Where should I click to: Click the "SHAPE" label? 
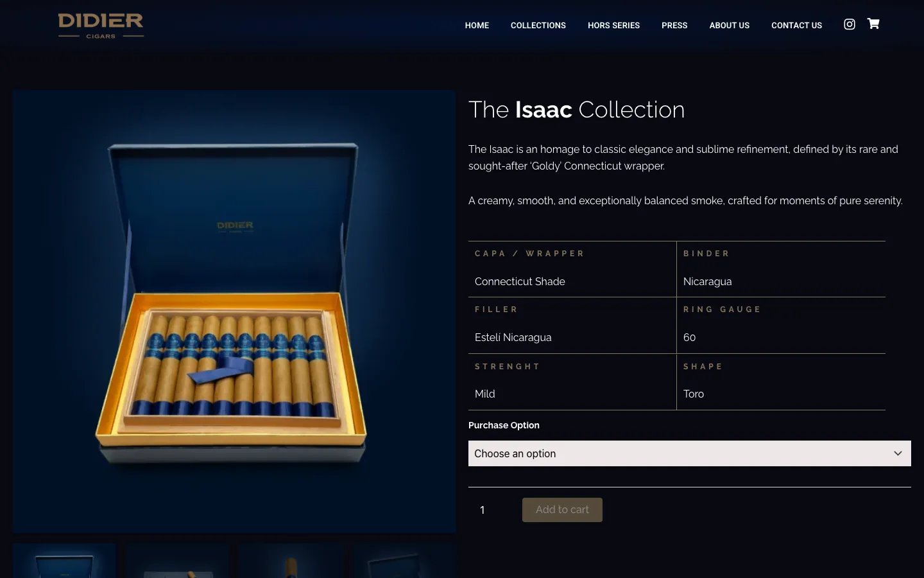click(703, 367)
